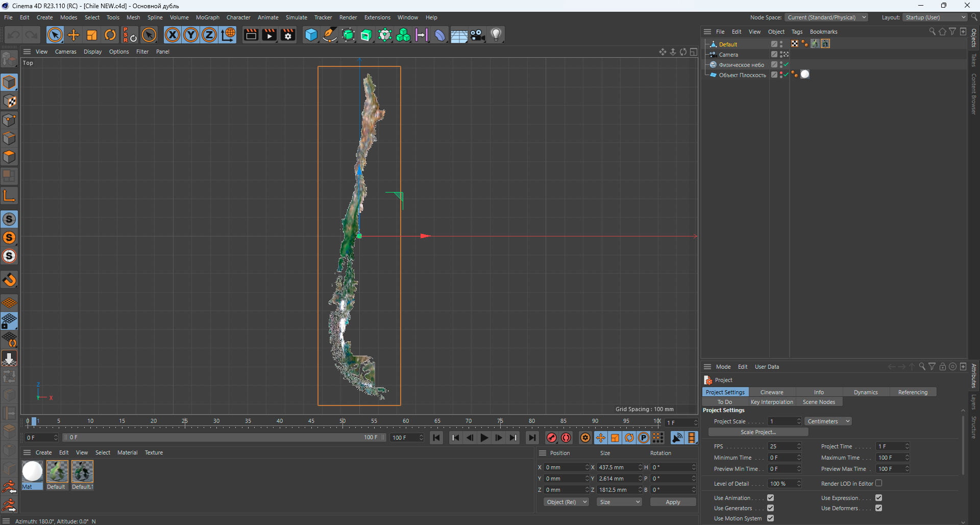This screenshot has width=980, height=525.
Task: Uncheck Use Motion System checkbox
Action: tap(770, 518)
